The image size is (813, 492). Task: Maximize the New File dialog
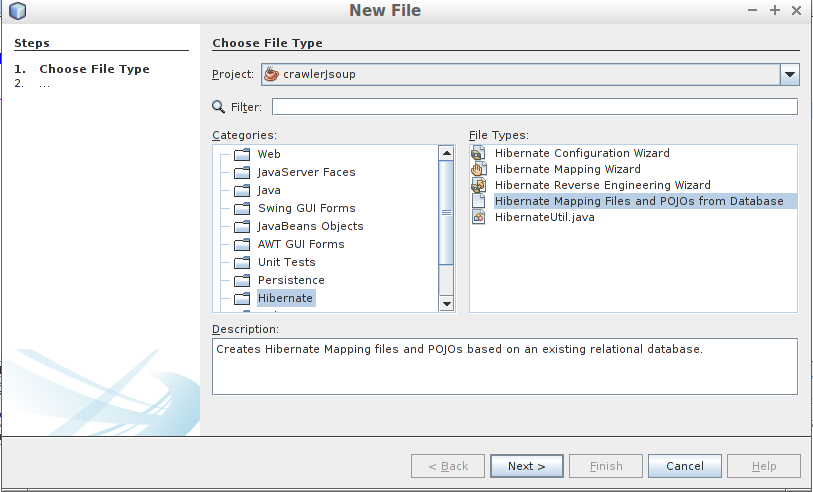tap(775, 10)
